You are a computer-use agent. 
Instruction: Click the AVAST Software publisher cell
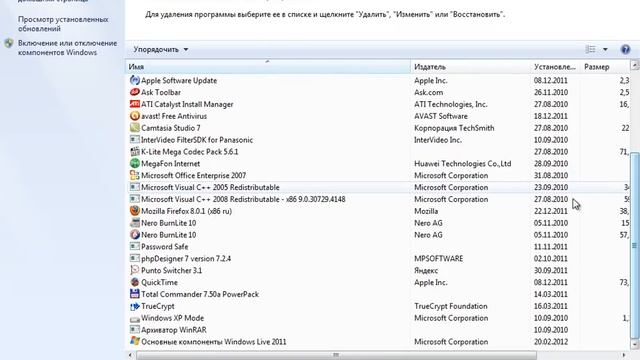click(441, 116)
